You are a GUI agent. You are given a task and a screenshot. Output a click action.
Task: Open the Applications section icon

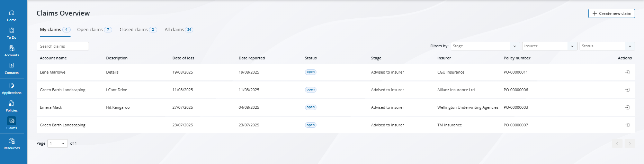(11, 86)
